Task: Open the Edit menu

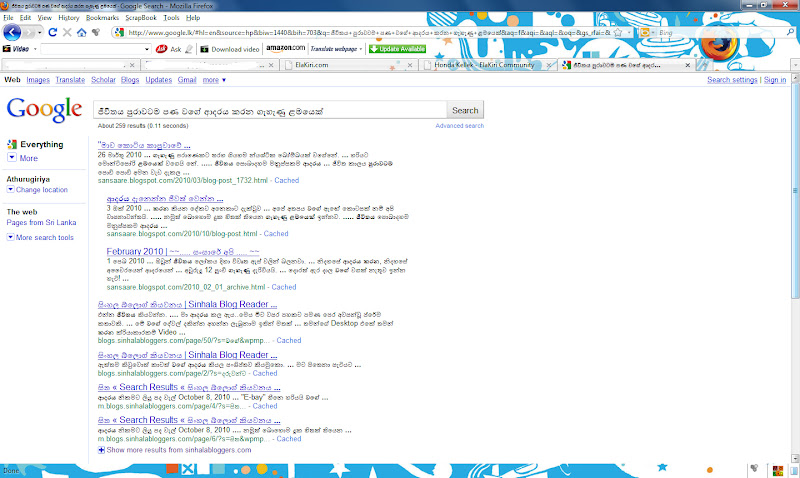Action: pos(26,17)
